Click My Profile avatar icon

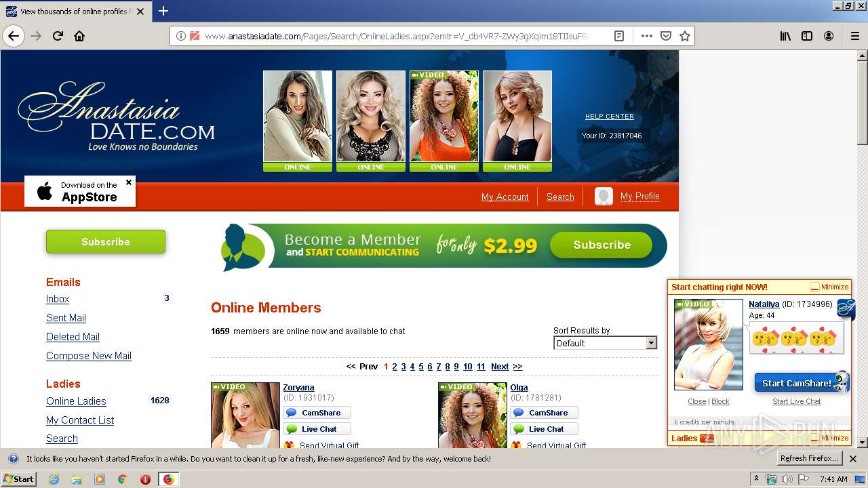click(604, 197)
